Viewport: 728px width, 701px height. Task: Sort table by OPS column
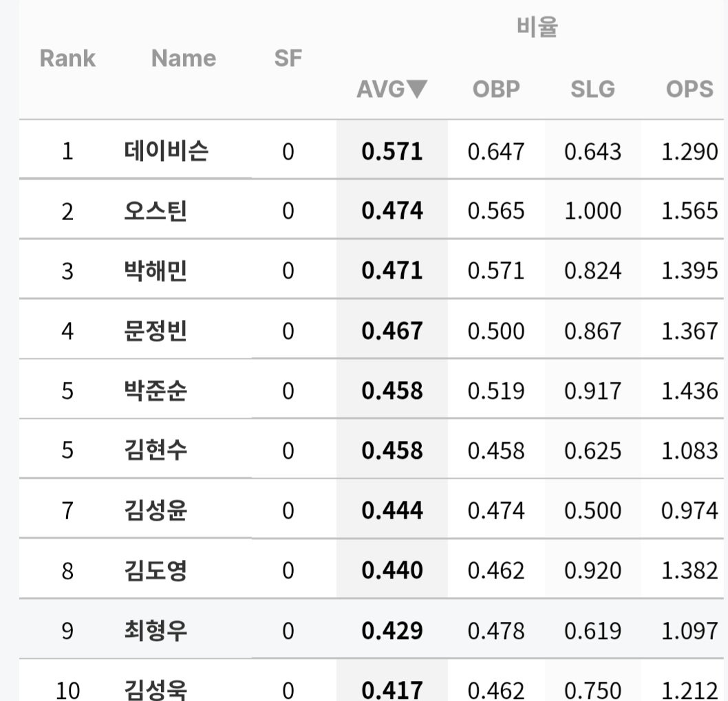click(x=689, y=89)
